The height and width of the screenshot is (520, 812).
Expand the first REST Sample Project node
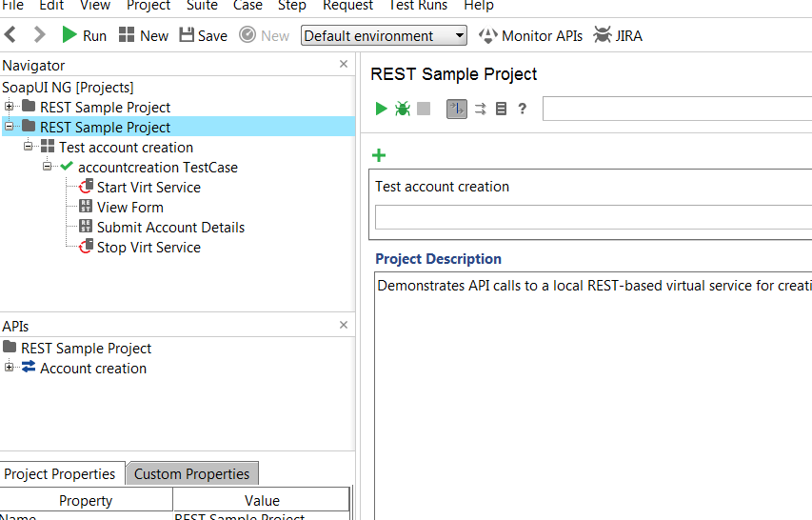tap(10, 107)
